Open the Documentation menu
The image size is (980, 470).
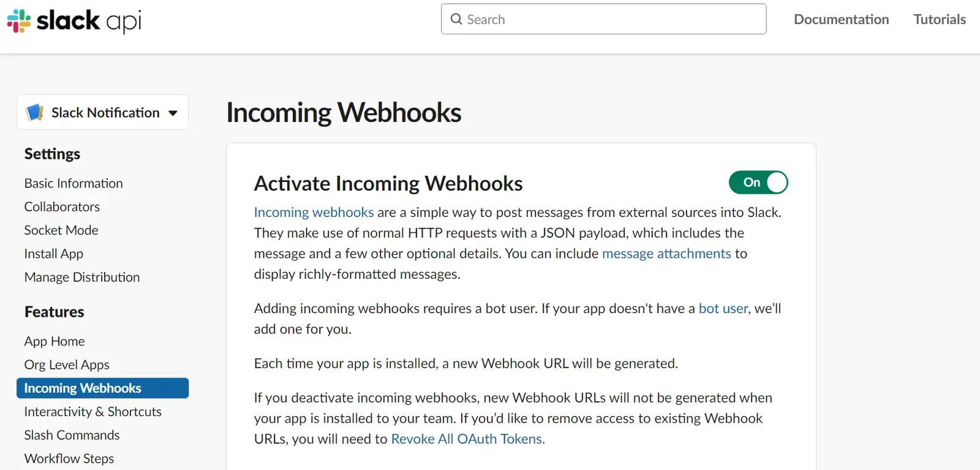pos(841,19)
